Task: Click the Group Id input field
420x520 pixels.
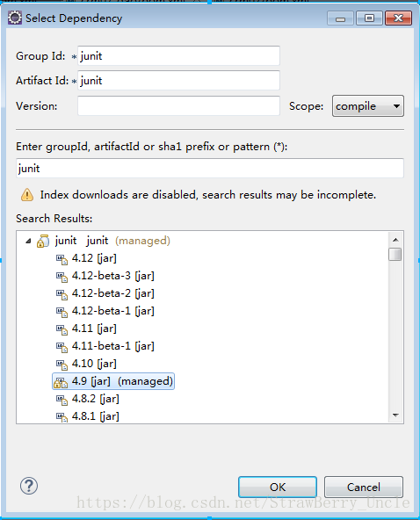Action: (178, 55)
